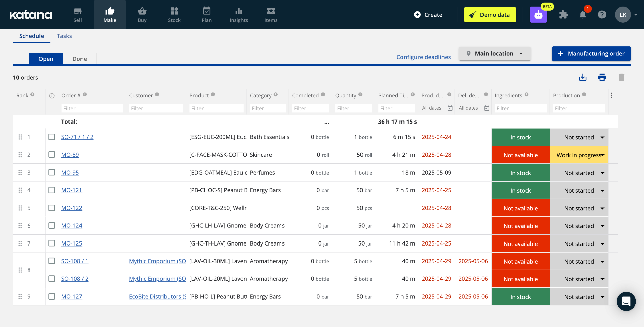Click the printer icon
This screenshot has width=644, height=327.
click(602, 77)
